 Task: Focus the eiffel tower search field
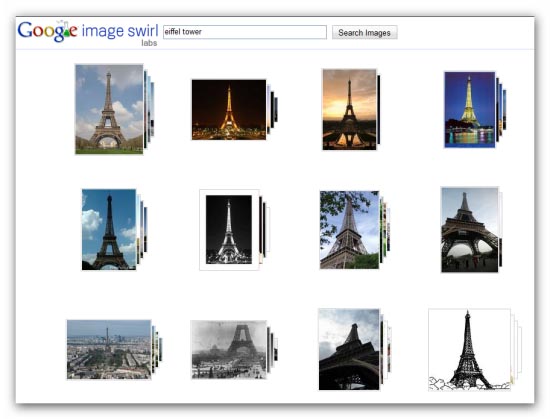coord(245,32)
